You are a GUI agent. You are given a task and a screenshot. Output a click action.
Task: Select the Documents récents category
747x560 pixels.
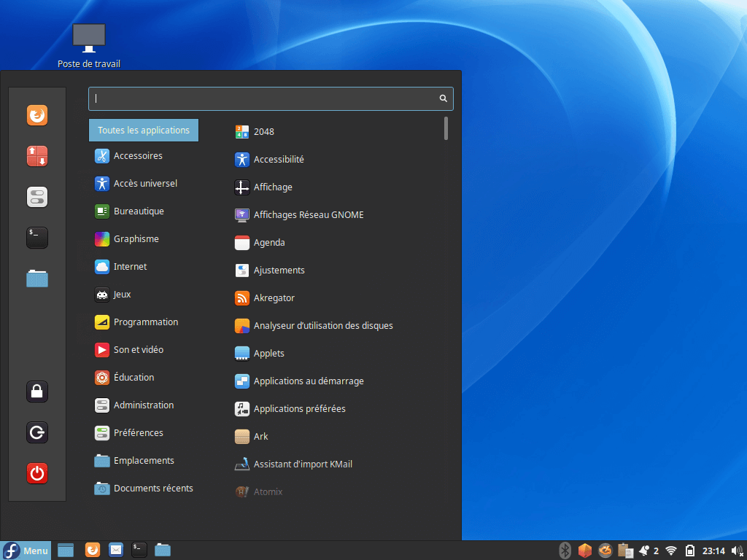tap(144, 488)
